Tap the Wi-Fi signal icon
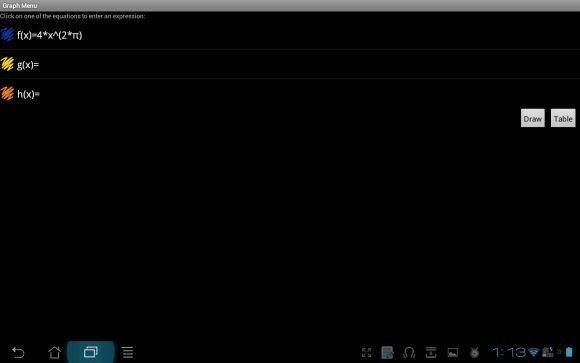Viewport: 580px width, 363px height. coord(533,352)
